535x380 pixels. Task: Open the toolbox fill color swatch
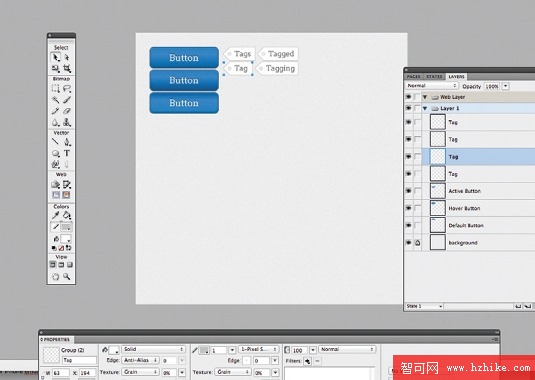tap(66, 239)
